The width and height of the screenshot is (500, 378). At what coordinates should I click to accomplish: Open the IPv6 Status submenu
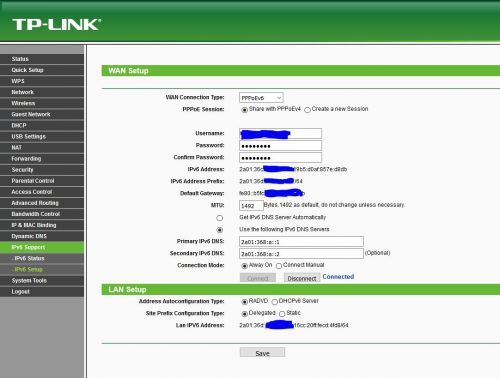tap(42, 258)
